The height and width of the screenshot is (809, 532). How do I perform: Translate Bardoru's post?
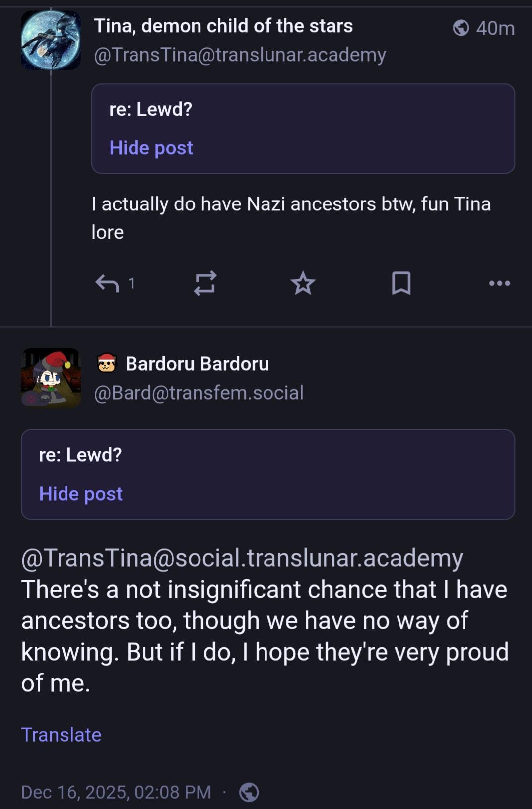click(x=61, y=735)
